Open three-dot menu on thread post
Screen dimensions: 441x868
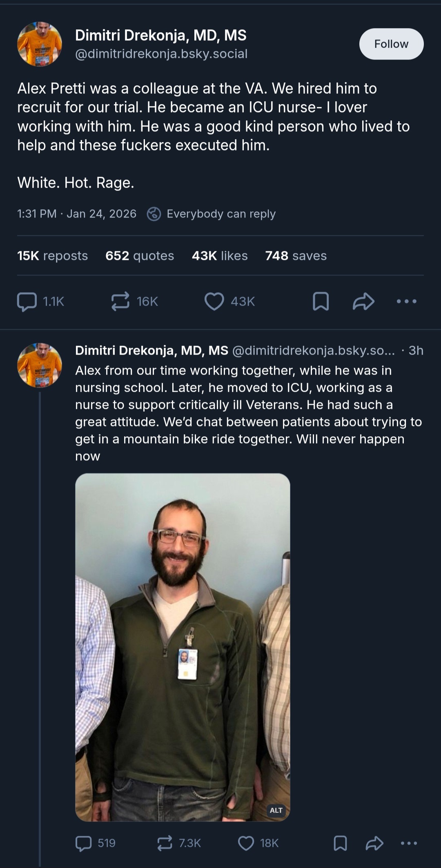pos(409,843)
